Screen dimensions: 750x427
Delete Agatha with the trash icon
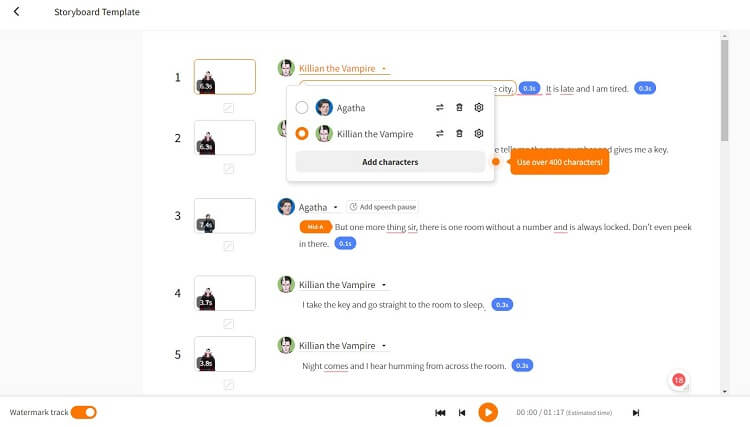(x=459, y=108)
